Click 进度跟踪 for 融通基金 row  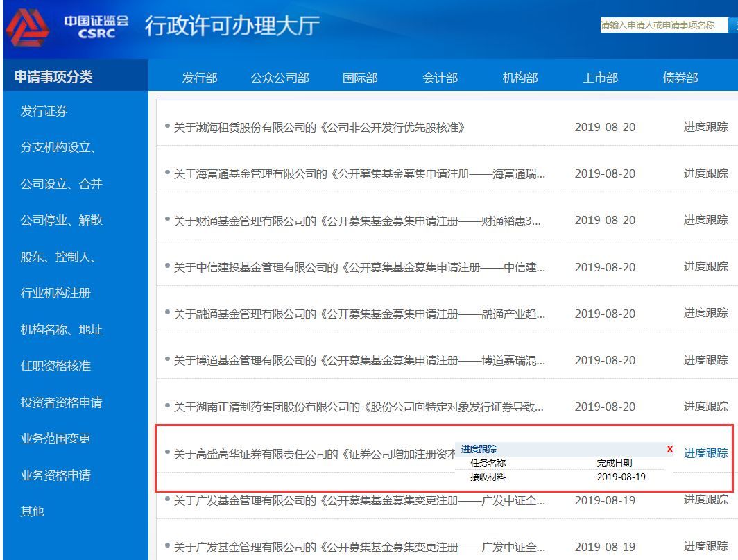(705, 314)
